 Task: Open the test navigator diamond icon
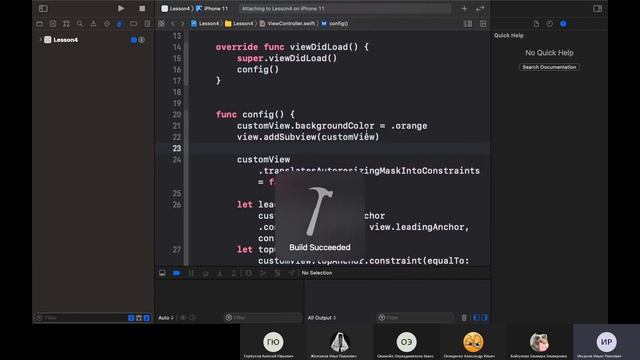[x=107, y=24]
